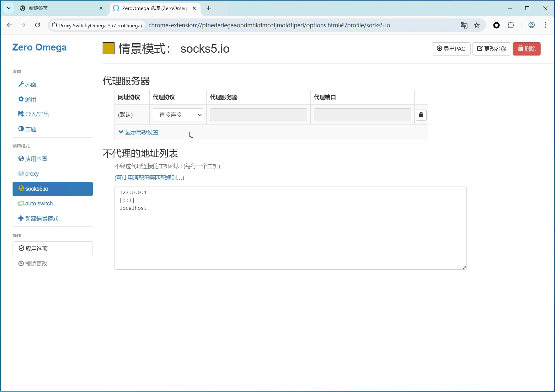Click the ZeroOmega extension circle icon

(x=496, y=25)
